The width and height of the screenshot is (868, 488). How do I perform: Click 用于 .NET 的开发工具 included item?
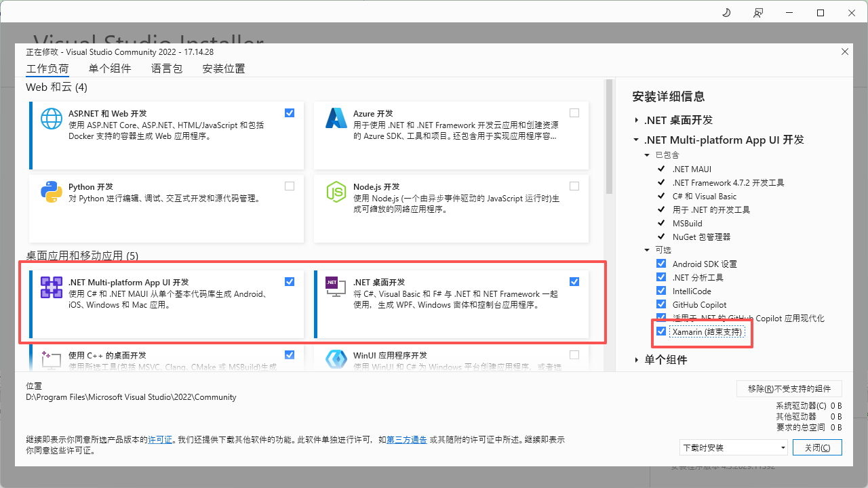tap(711, 209)
